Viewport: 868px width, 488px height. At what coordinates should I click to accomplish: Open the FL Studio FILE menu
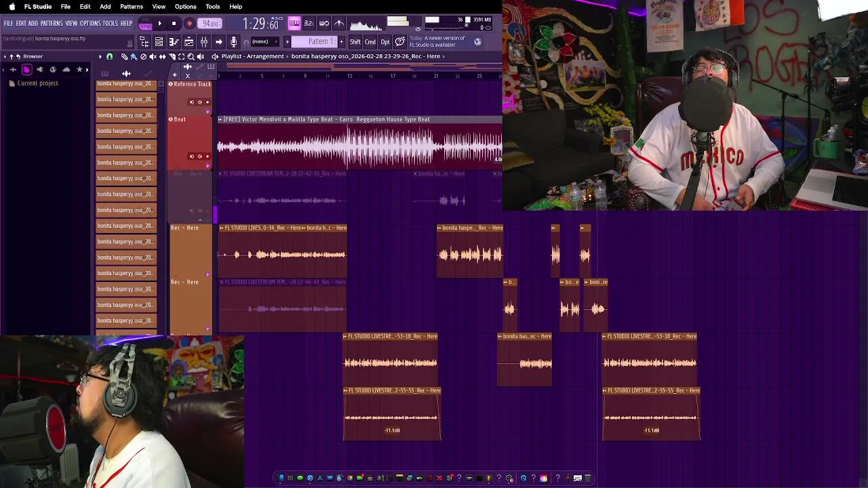(9, 23)
